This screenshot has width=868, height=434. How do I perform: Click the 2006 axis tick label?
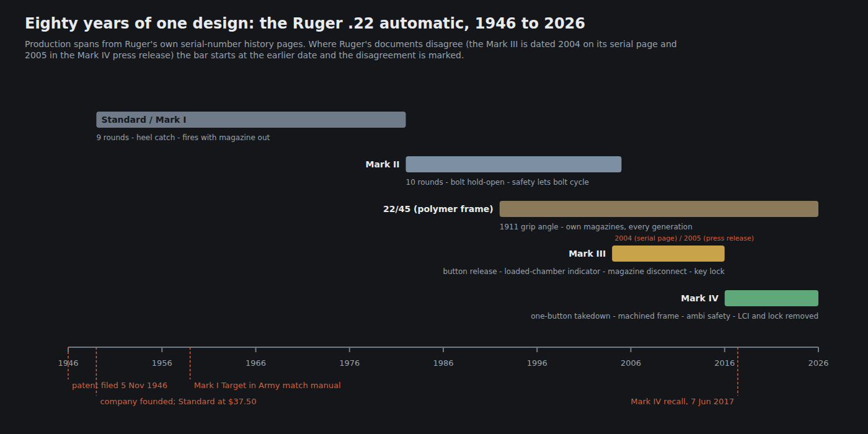click(631, 363)
